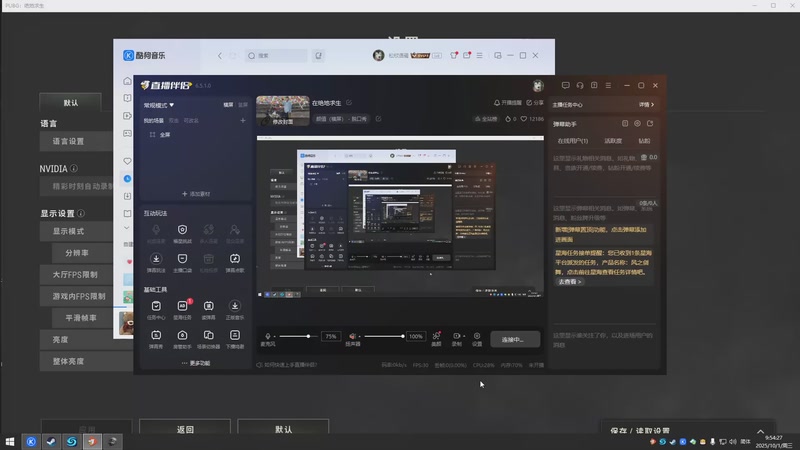Click 添加素材 button
This screenshot has width=800, height=450.
pos(196,194)
